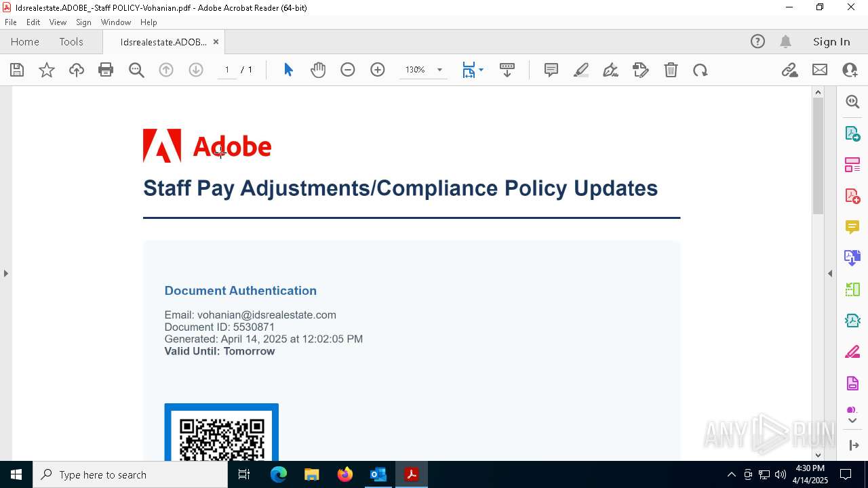Click the scroll down arrow of scrollbar

(818, 455)
